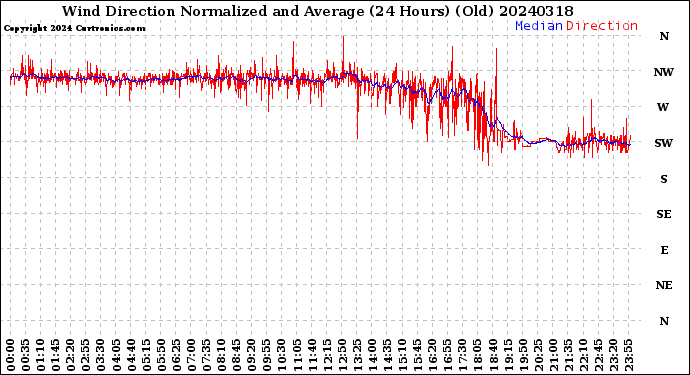Select the S direction axis label
Image resolution: width=690 pixels, height=375 pixels.
[x=664, y=179]
